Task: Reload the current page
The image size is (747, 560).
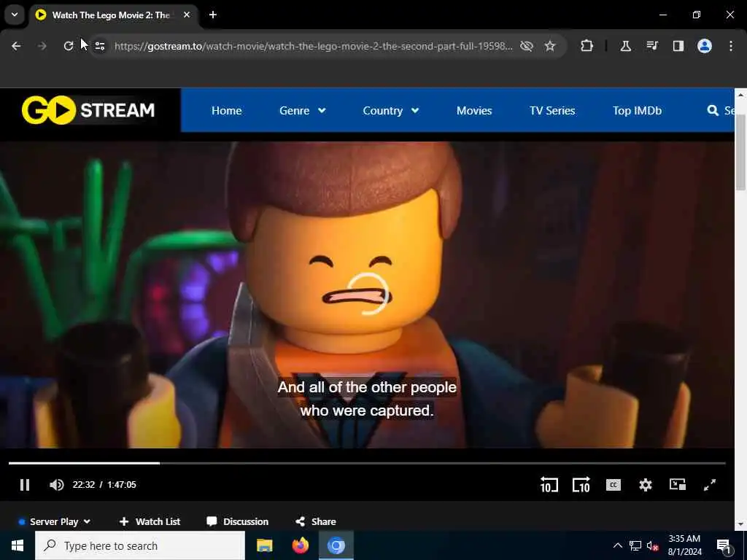Action: pyautogui.click(x=69, y=46)
